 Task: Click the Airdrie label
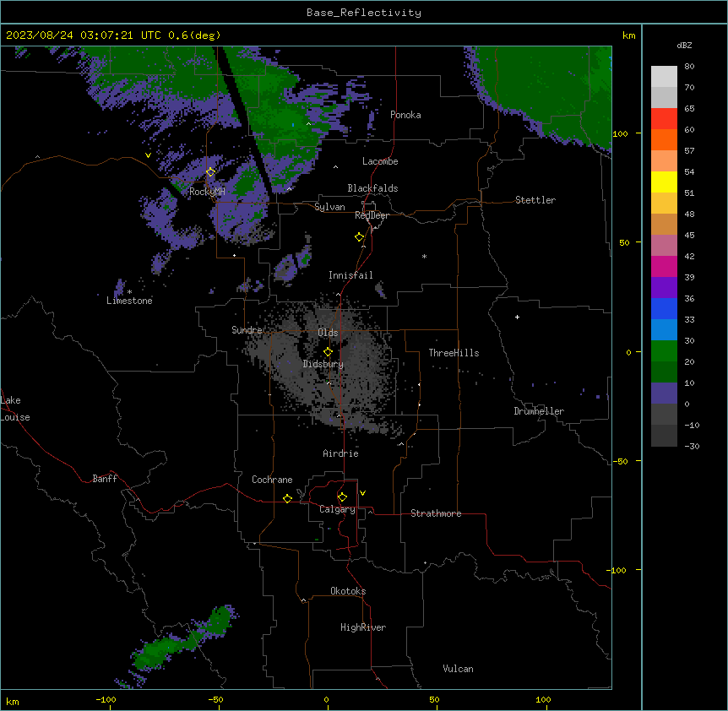coord(340,453)
